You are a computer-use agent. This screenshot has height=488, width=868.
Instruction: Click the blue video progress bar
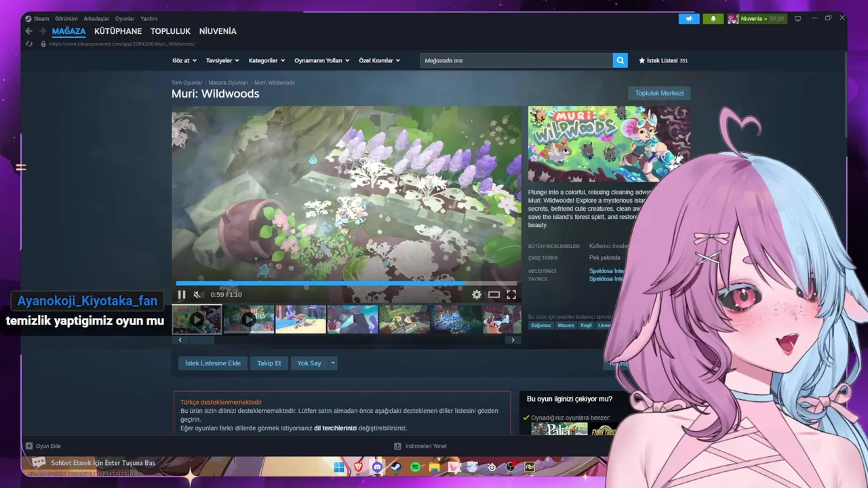click(x=347, y=283)
